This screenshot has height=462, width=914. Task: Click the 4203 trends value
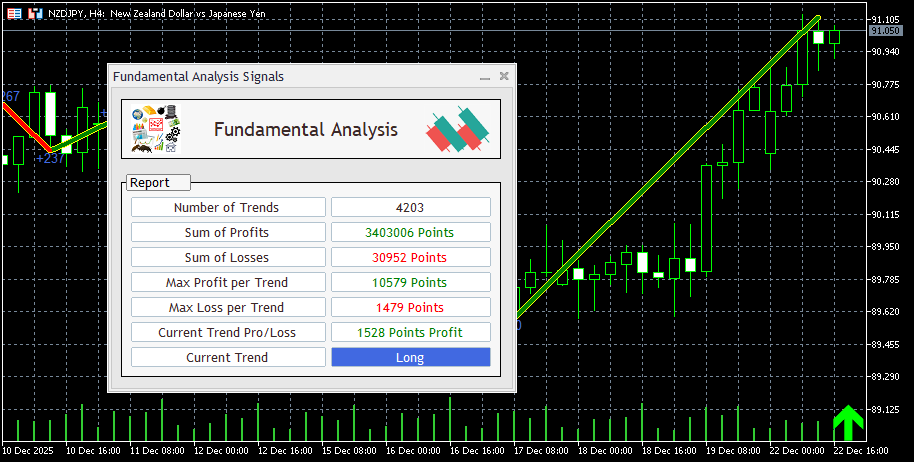[410, 207]
